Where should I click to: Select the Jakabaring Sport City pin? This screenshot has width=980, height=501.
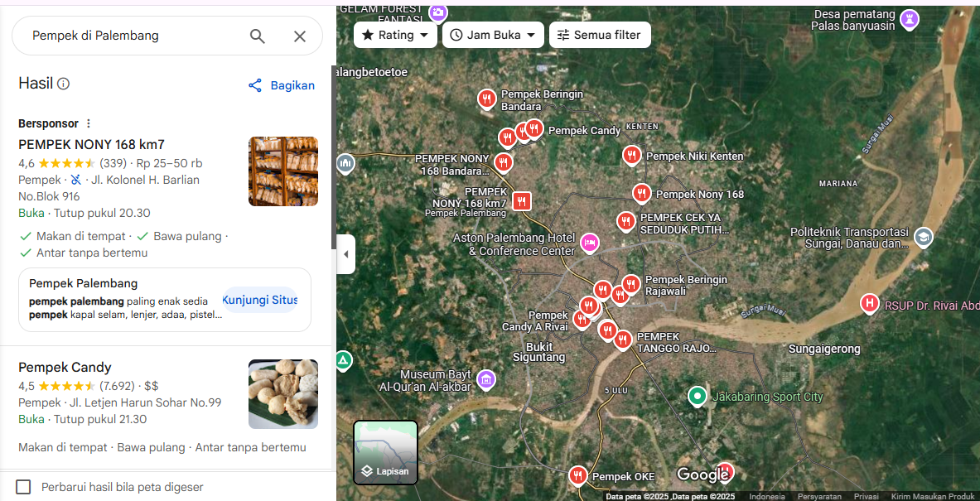(697, 396)
